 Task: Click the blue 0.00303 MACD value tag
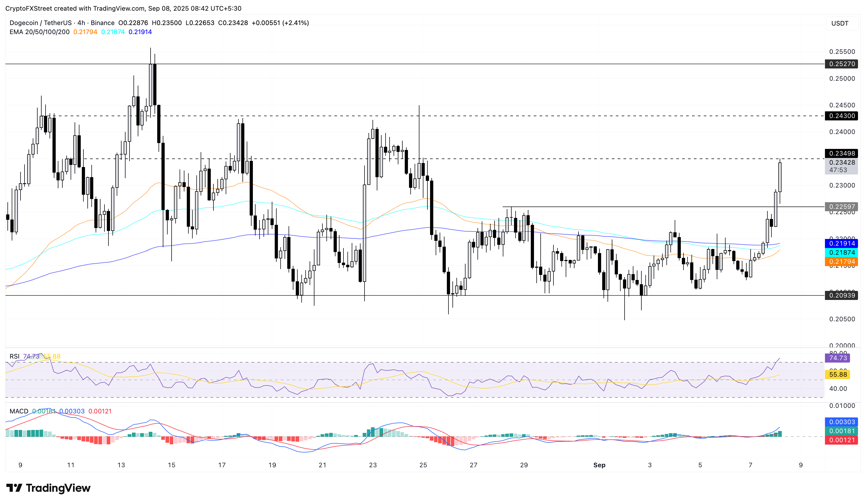click(841, 422)
